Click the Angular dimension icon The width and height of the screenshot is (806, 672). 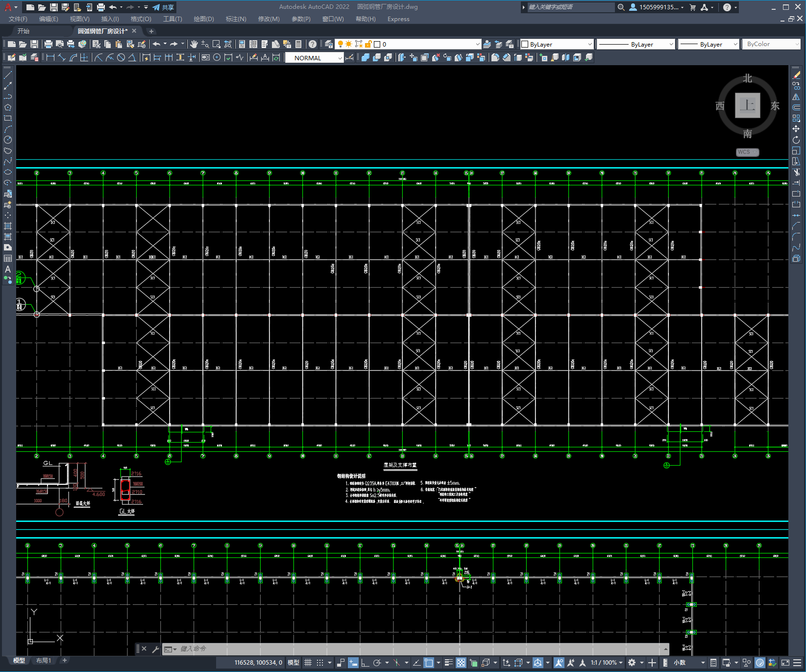point(132,57)
